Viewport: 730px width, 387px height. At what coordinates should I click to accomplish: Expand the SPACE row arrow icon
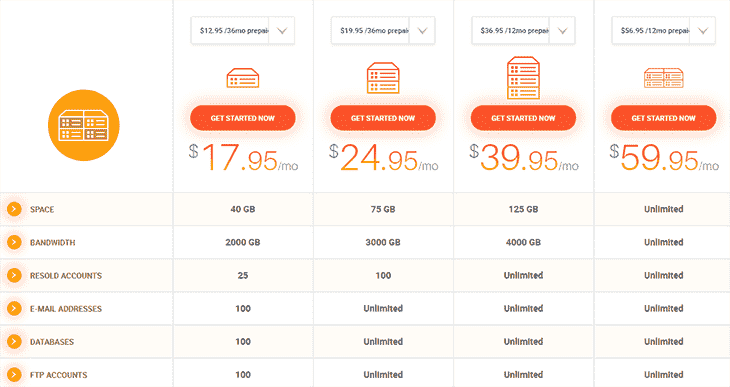coord(14,209)
